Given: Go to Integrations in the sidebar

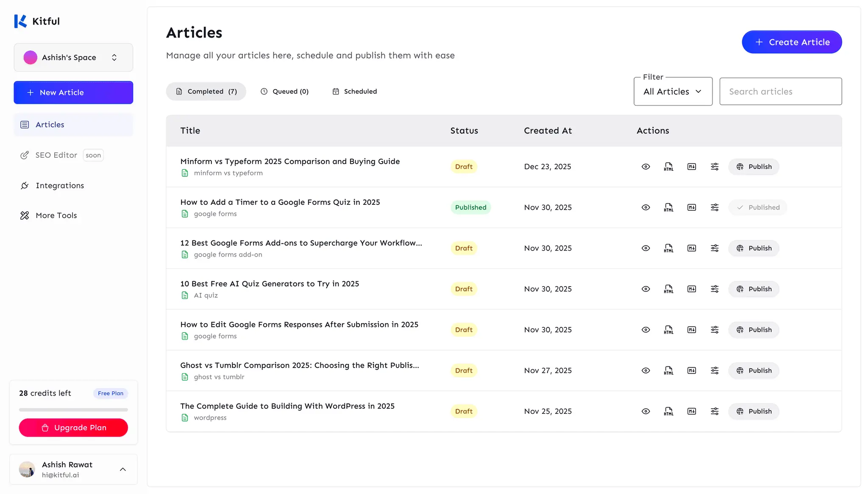Looking at the screenshot, I should [x=73, y=185].
